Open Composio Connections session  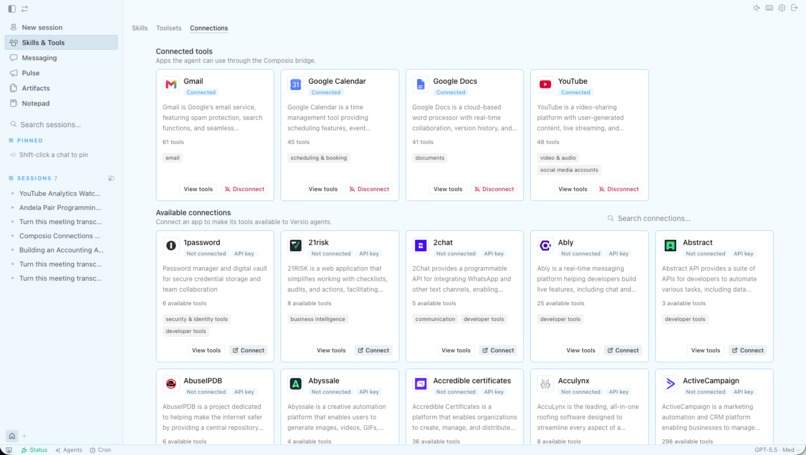point(61,236)
